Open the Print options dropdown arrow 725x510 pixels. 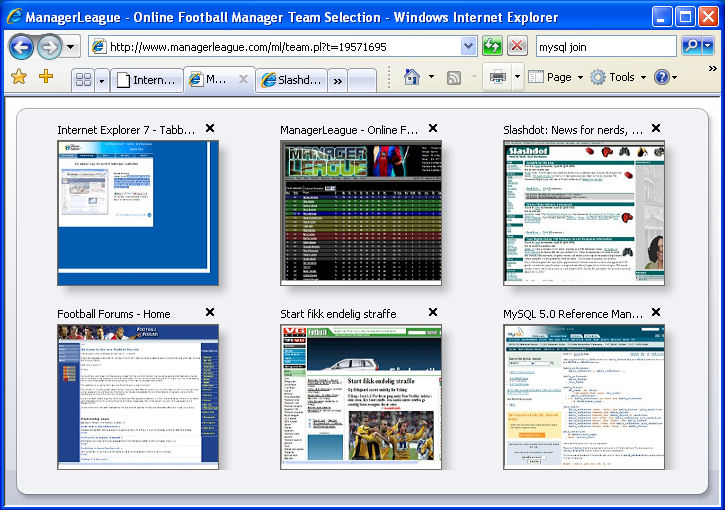point(517,77)
